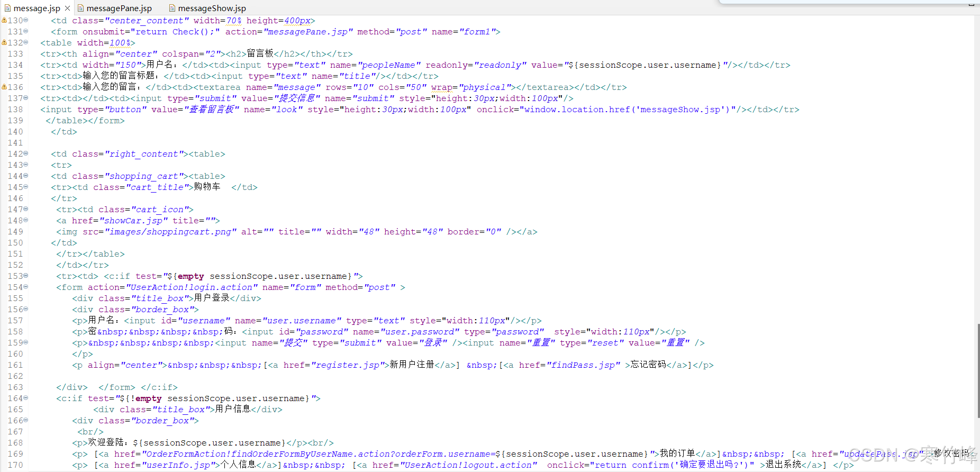Collapse the border_box fold at line 156

[25, 309]
